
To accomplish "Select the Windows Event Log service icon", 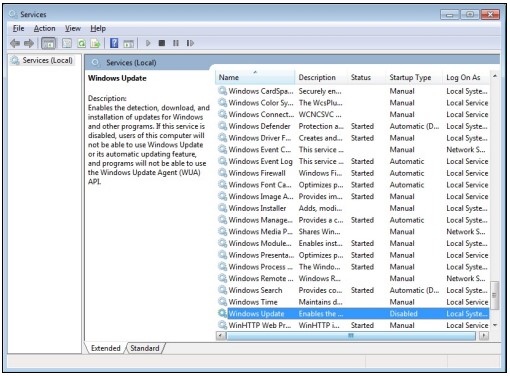I will click(222, 161).
